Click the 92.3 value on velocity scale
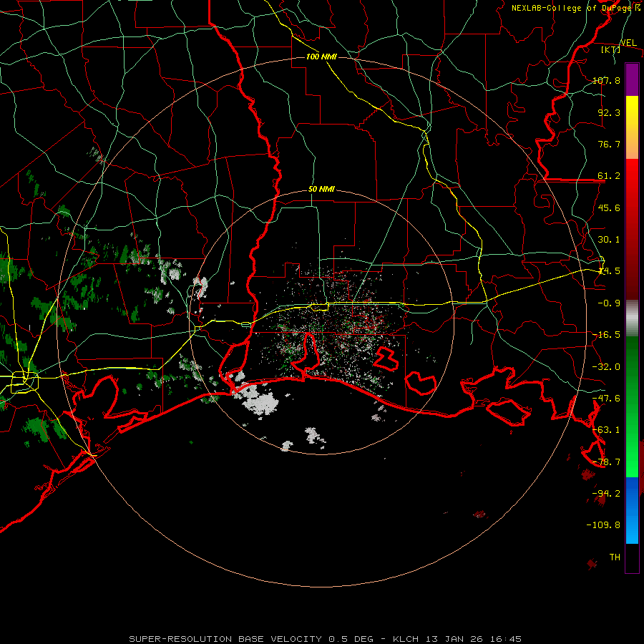The height and width of the screenshot is (644, 644). coord(609,112)
